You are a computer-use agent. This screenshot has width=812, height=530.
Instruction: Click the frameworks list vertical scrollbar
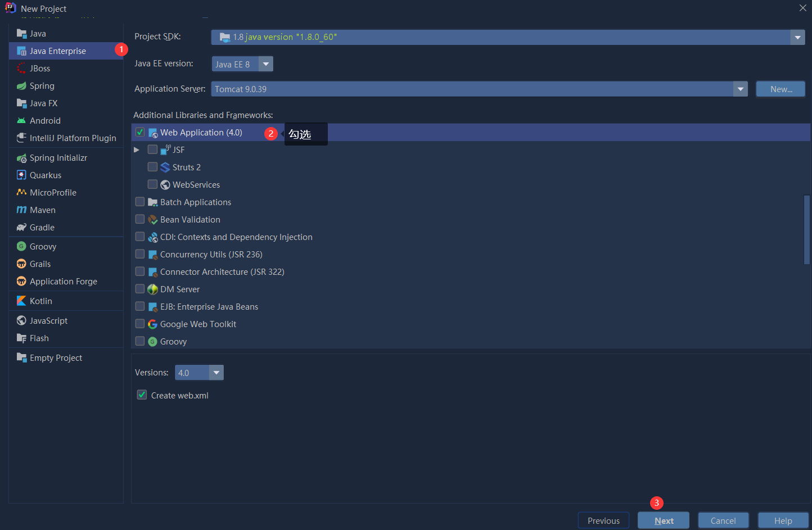pos(807,229)
